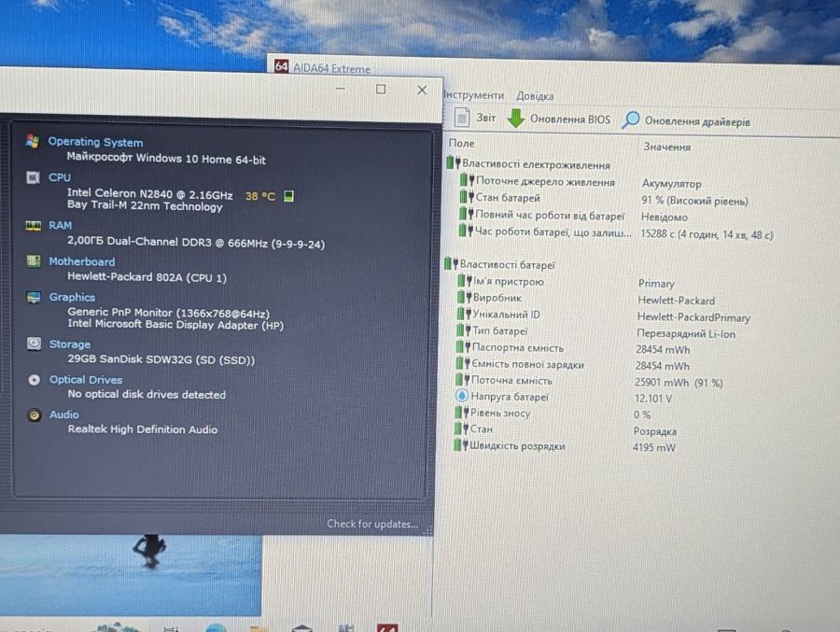The image size is (840, 632).
Task: Select the Стан батареї row
Action: coord(604,200)
